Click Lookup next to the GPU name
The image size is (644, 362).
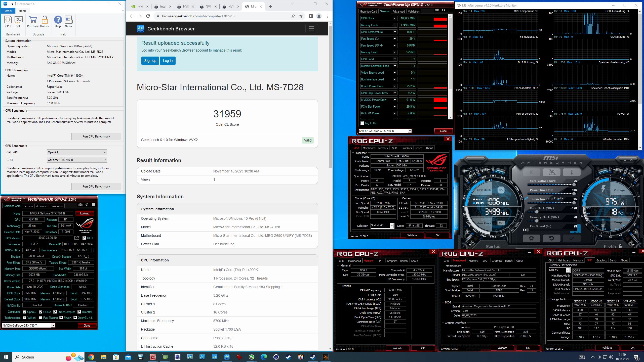pos(85,213)
